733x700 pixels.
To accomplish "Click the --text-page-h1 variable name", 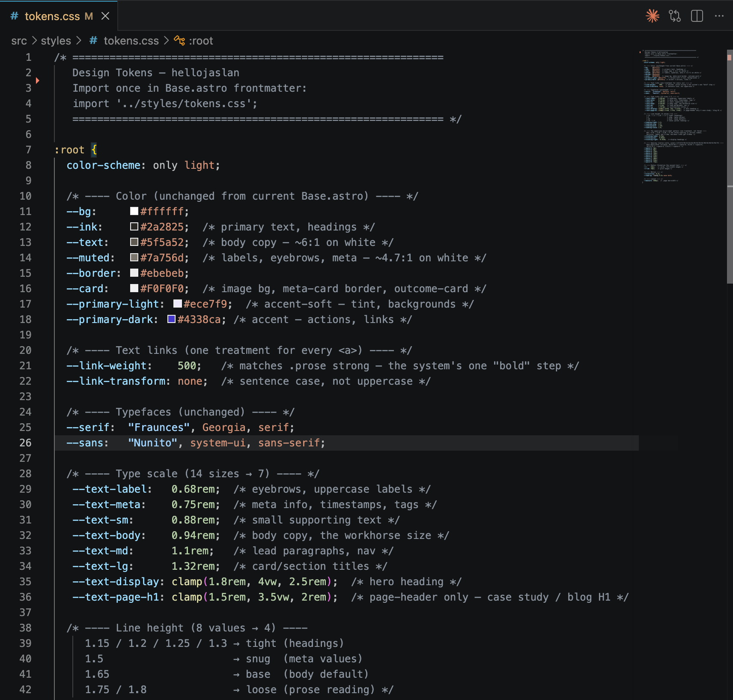I will [116, 597].
